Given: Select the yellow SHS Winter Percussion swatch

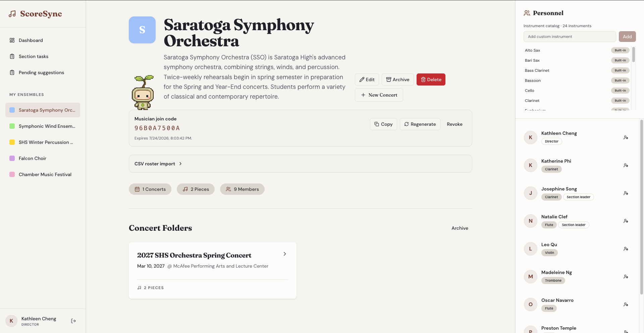Looking at the screenshot, I should pyautogui.click(x=12, y=142).
